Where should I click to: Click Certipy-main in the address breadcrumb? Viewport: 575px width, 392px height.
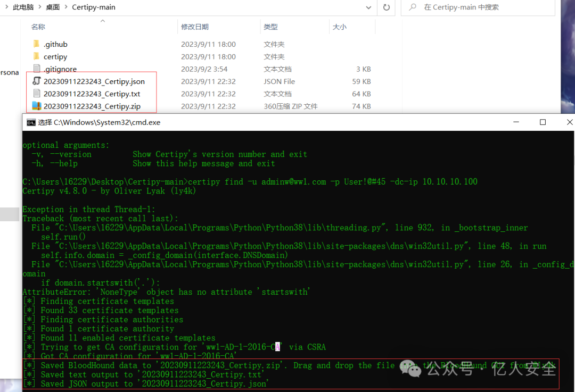point(94,7)
